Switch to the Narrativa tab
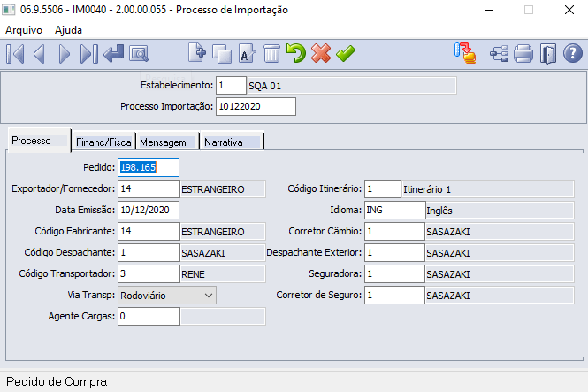 233,142
